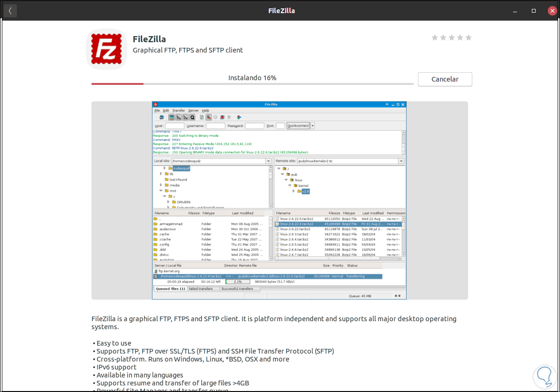This screenshot has height=392, width=560.
Task: Rate FileZilla with the fourth star
Action: click(x=460, y=38)
